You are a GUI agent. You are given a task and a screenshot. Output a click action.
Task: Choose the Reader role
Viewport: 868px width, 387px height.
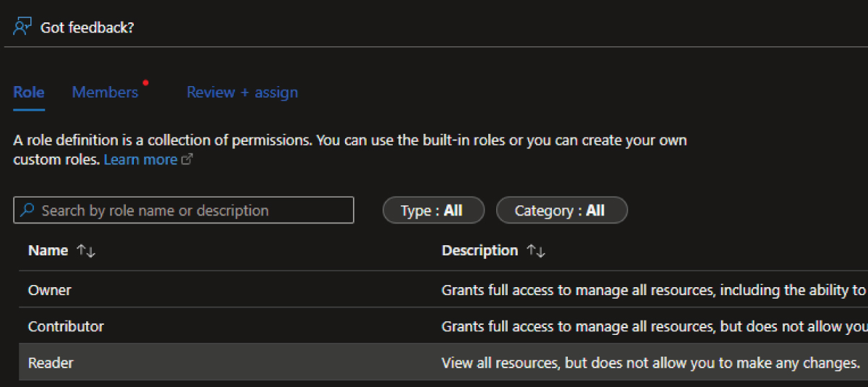coord(51,362)
